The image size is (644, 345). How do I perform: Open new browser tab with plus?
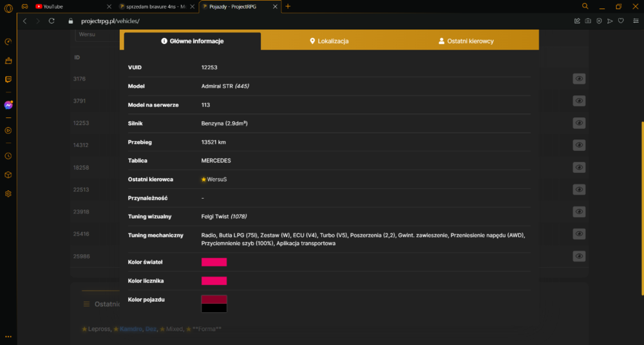pos(288,6)
